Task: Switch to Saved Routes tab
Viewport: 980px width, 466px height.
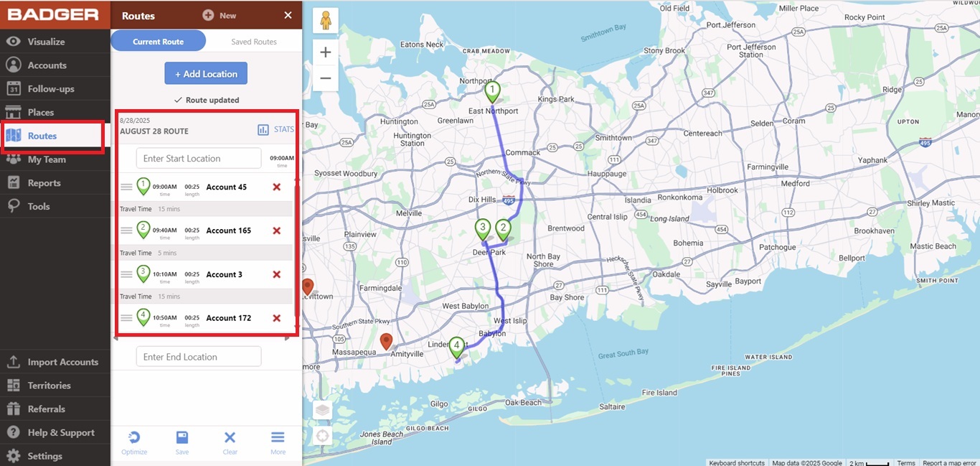Action: [254, 42]
